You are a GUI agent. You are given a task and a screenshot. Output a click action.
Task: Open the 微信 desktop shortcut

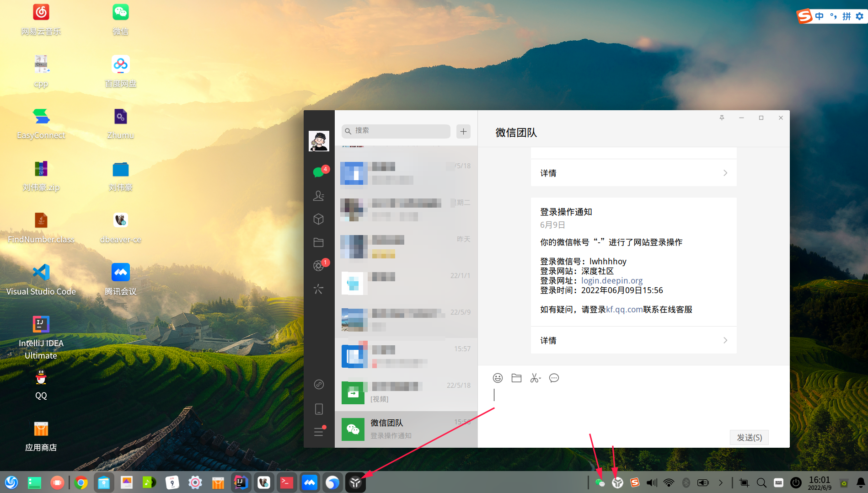[121, 20]
